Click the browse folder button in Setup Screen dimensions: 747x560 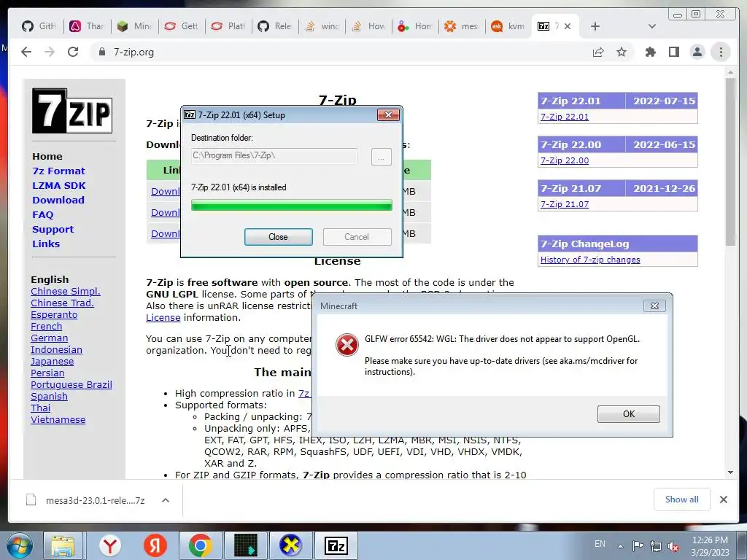pyautogui.click(x=381, y=156)
